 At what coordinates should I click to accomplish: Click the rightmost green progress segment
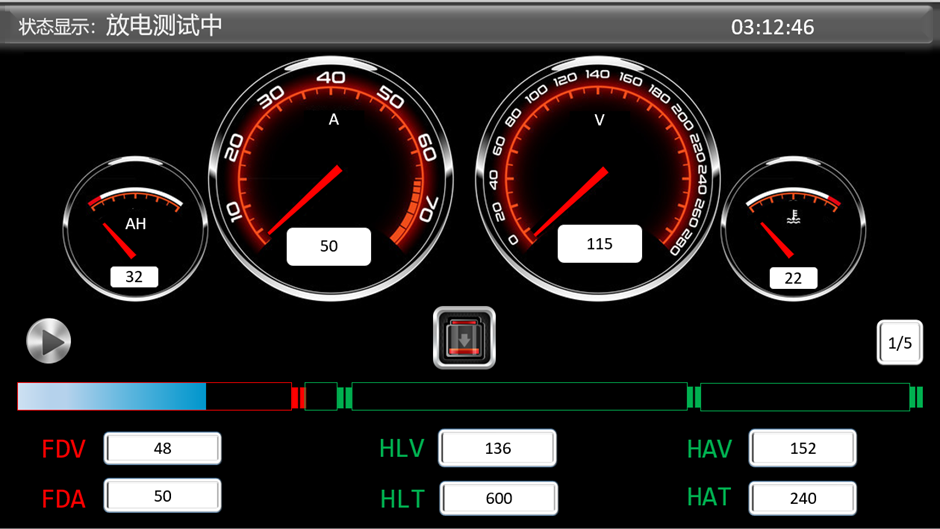tap(804, 397)
